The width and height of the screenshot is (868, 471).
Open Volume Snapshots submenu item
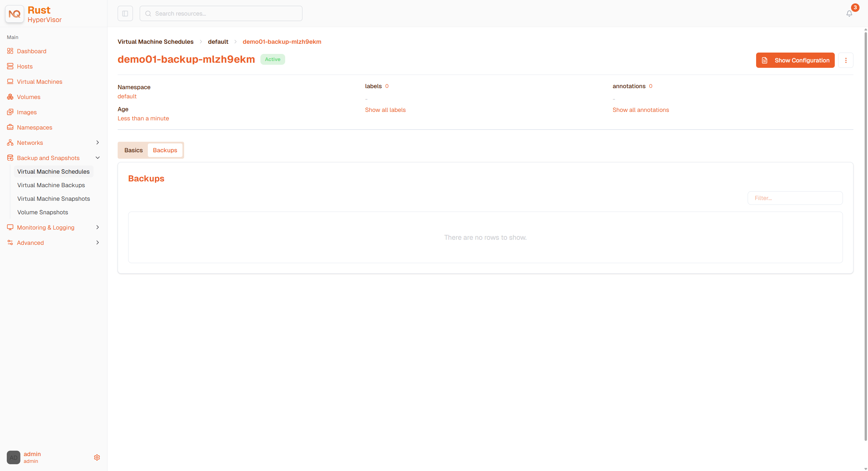[43, 212]
